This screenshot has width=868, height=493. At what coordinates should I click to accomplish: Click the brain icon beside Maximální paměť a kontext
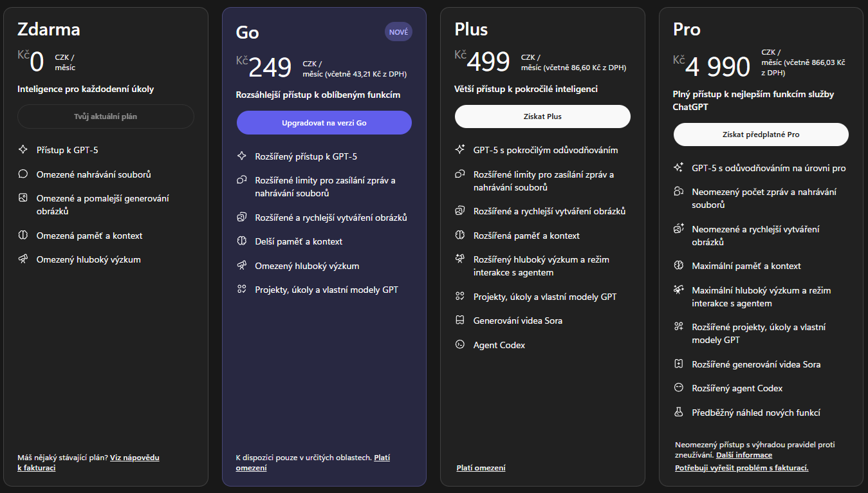coord(678,266)
